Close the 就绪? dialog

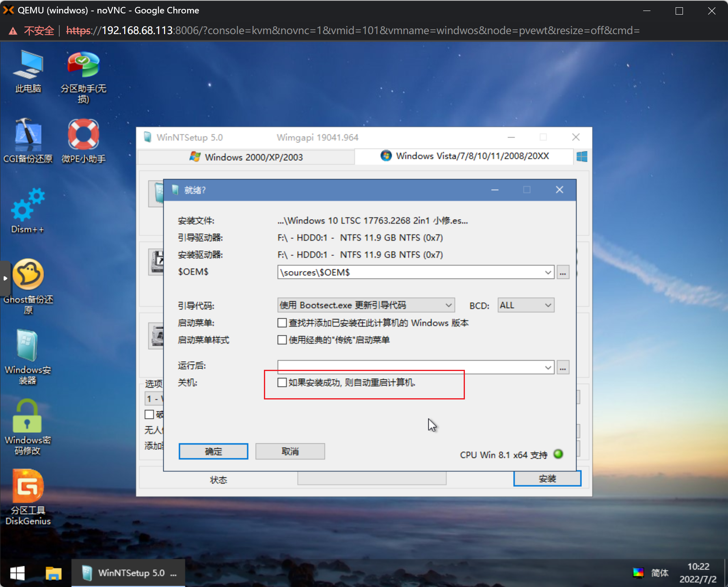pyautogui.click(x=560, y=190)
